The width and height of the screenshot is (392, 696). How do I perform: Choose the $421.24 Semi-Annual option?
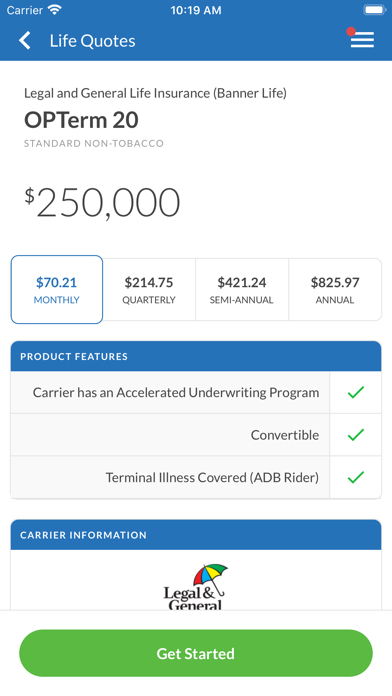[242, 289]
